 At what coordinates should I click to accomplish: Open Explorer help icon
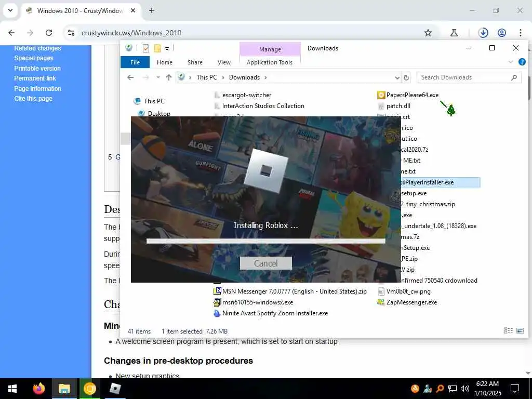click(522, 62)
